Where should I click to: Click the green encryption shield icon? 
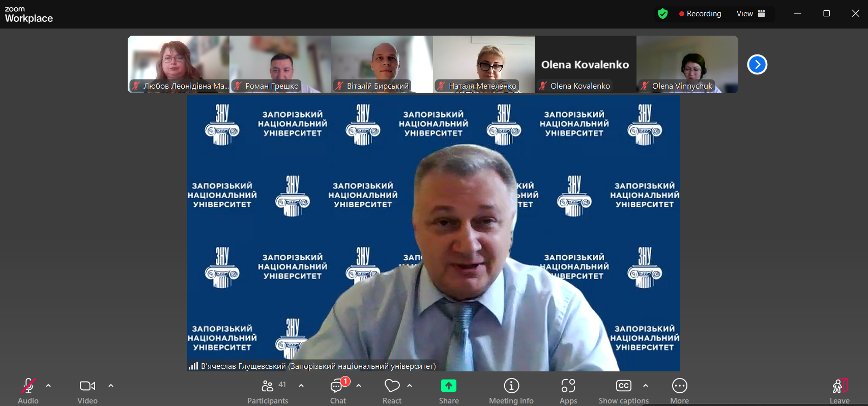tap(662, 14)
